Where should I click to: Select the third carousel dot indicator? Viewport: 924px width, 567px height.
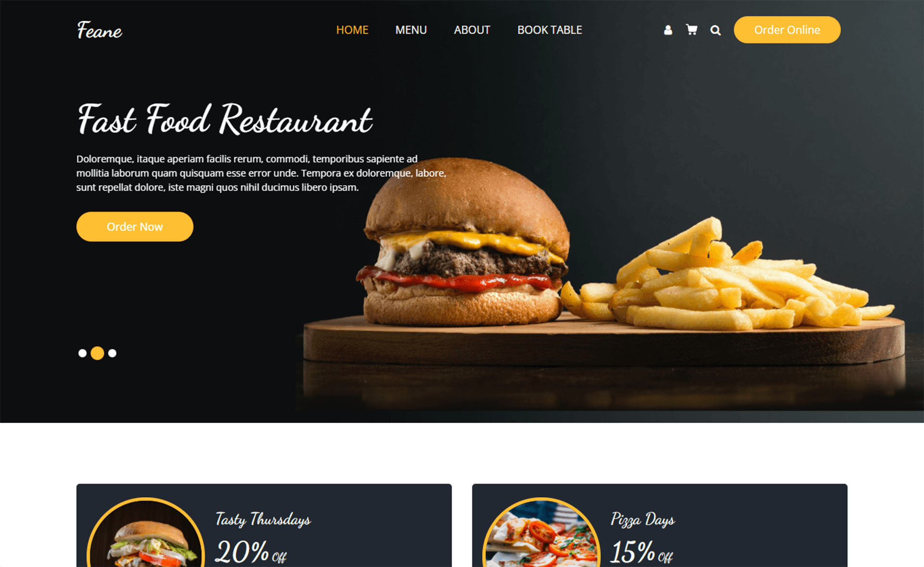[x=113, y=352]
